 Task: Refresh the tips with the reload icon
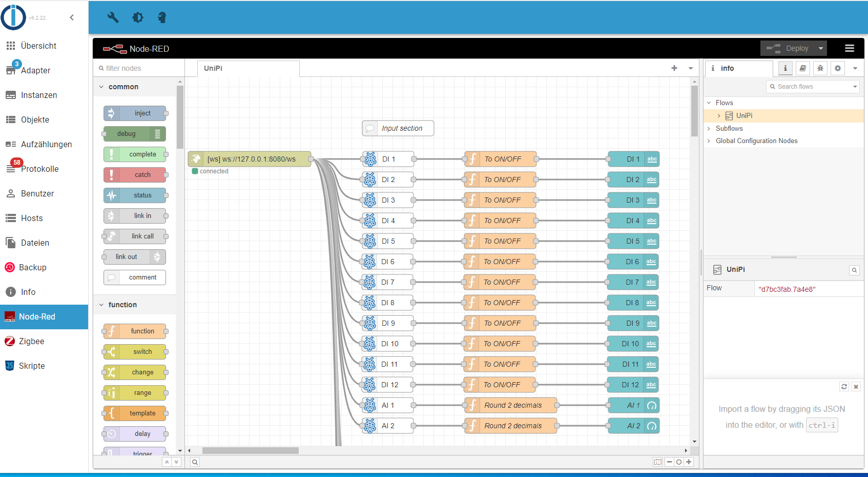(x=844, y=387)
